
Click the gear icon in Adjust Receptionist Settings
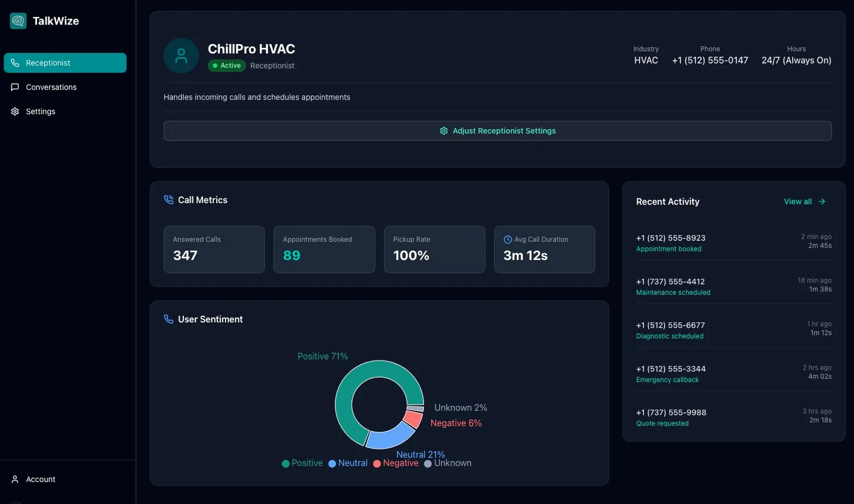click(x=444, y=131)
